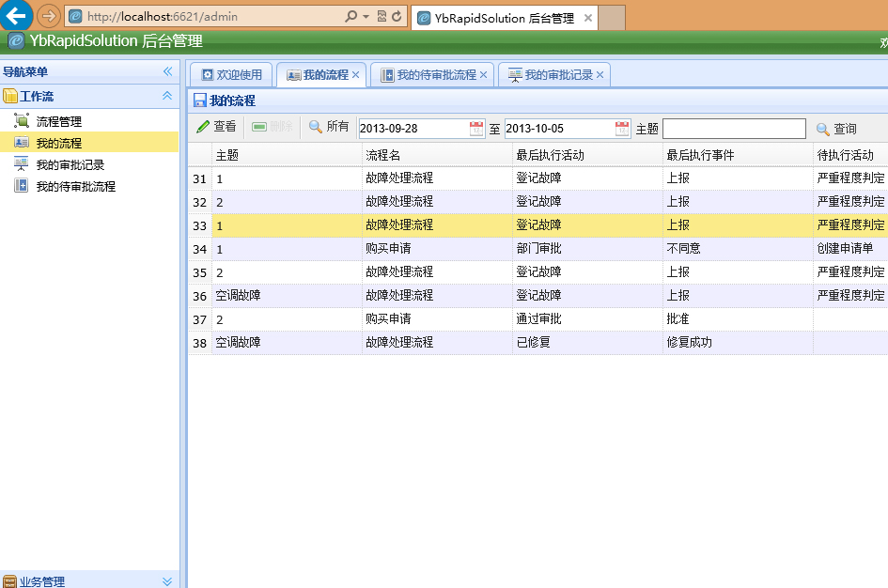
Task: Collapse the 导航菜单 side panel
Action: [167, 72]
